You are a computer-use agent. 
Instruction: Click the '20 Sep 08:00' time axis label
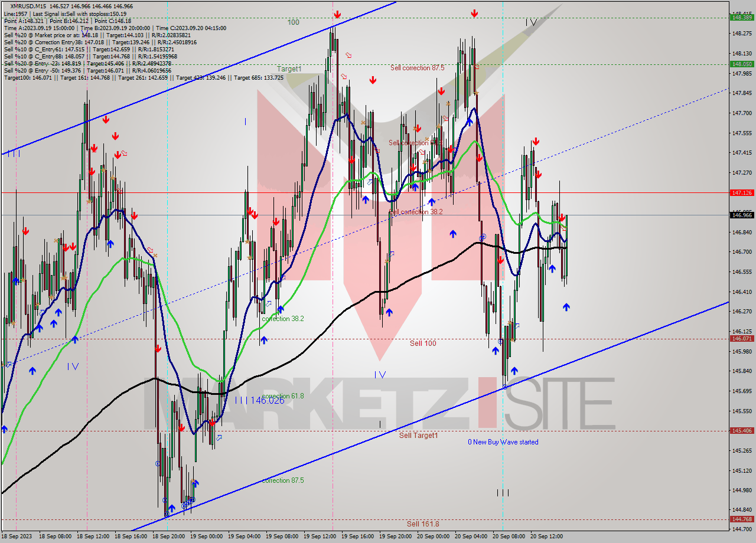click(x=509, y=537)
